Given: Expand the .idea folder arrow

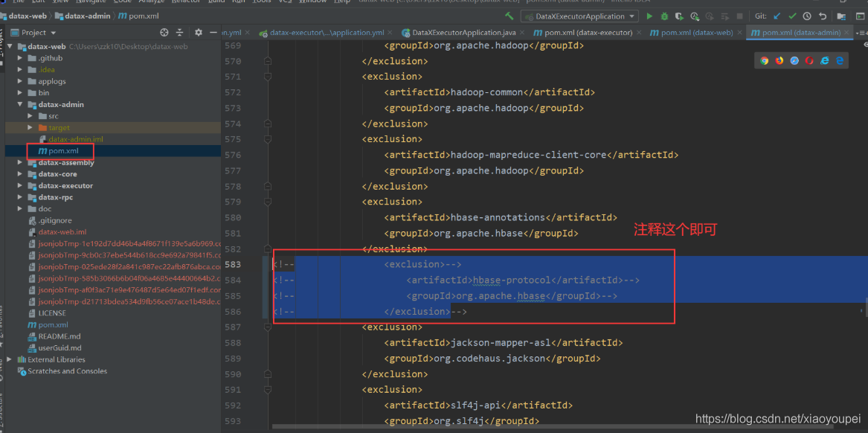Looking at the screenshot, I should click(21, 70).
